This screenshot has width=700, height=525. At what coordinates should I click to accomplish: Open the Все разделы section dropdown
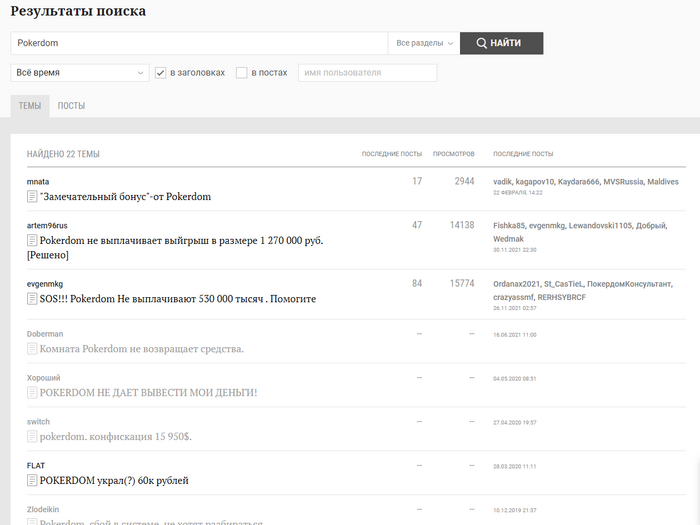(x=424, y=43)
